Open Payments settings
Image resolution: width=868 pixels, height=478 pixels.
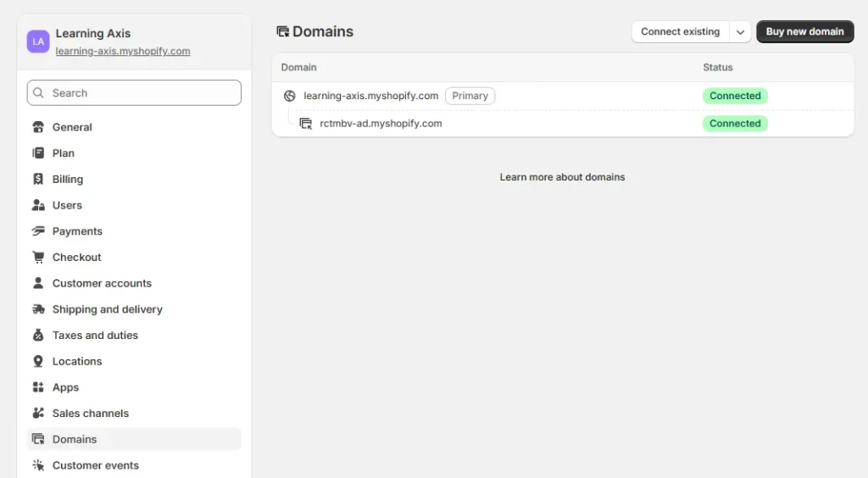click(x=134, y=231)
